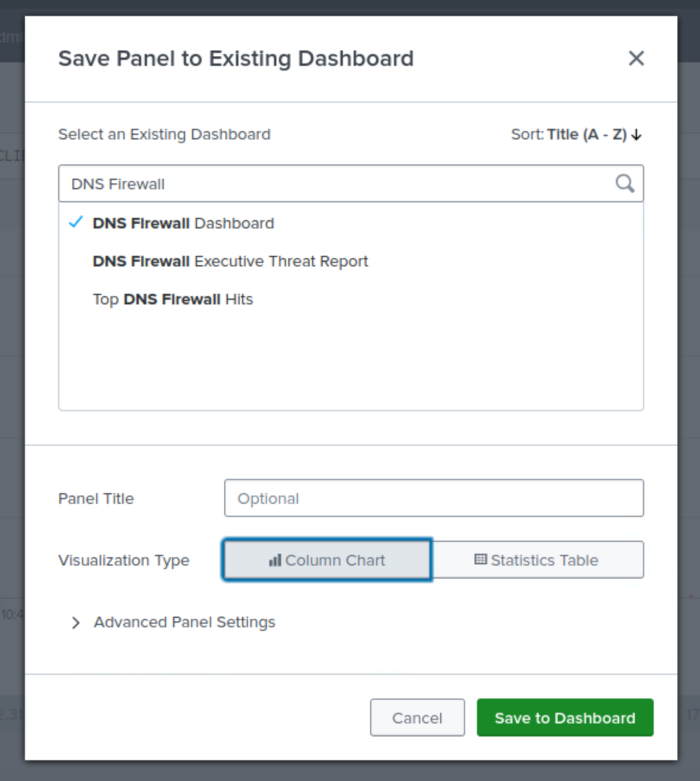
Task: Choose DNS Firewall Executive Threat Report
Action: 230,262
